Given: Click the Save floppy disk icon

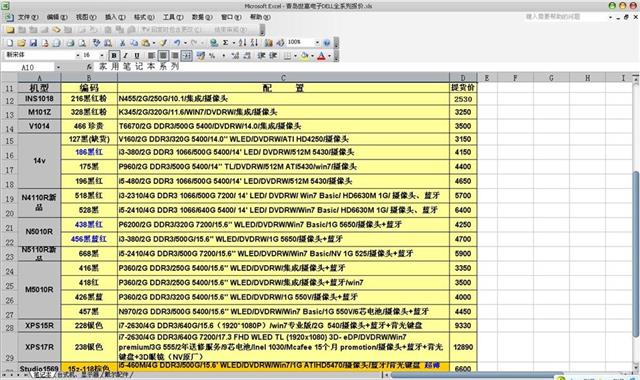Looking at the screenshot, I should coord(33,42).
